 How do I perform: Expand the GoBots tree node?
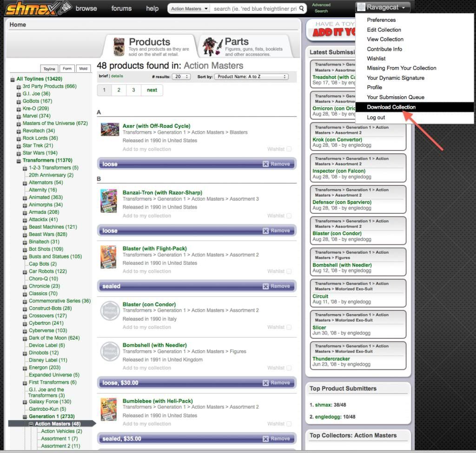pos(19,102)
